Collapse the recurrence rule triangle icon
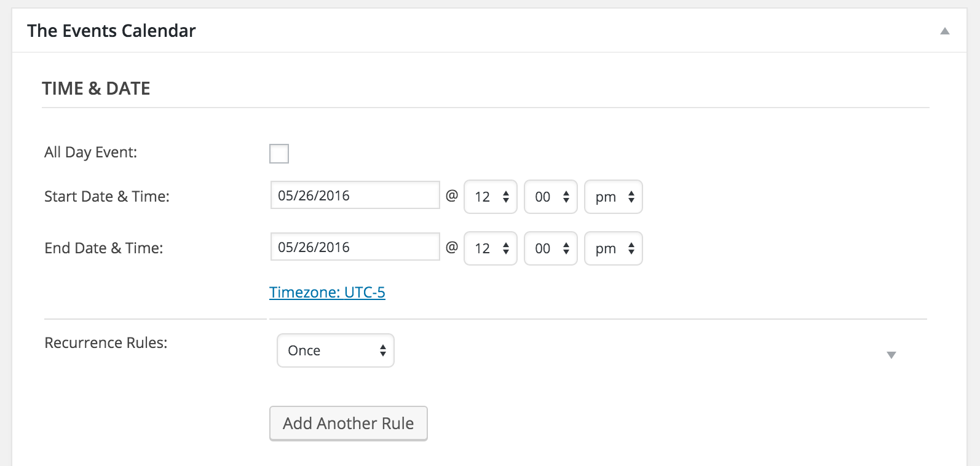The image size is (980, 466). click(x=891, y=355)
